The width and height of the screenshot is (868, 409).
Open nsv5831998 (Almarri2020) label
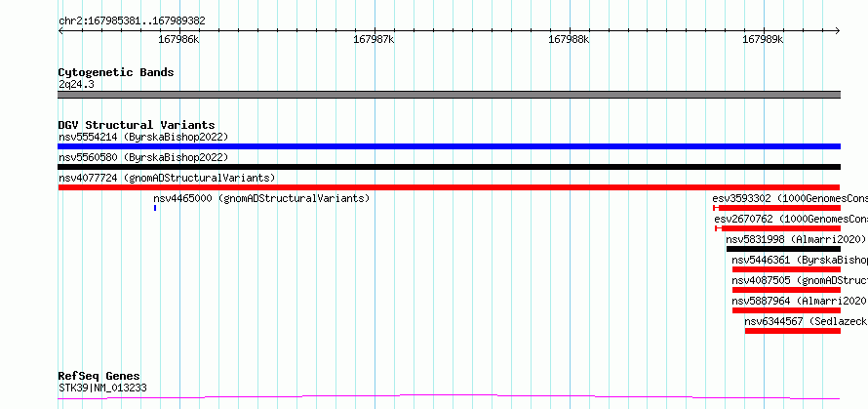796,239
